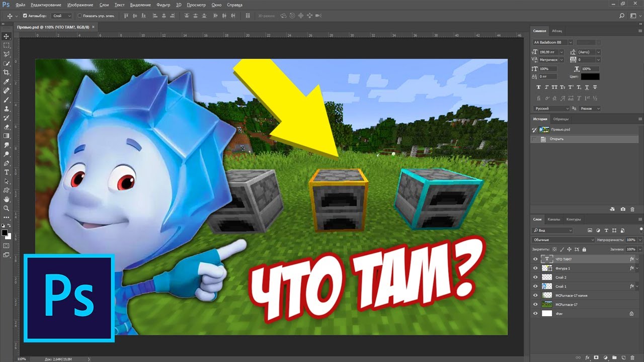The image size is (644, 362).
Task: Expand effects of ЧТО ТАМ? layer
Action: click(x=637, y=259)
